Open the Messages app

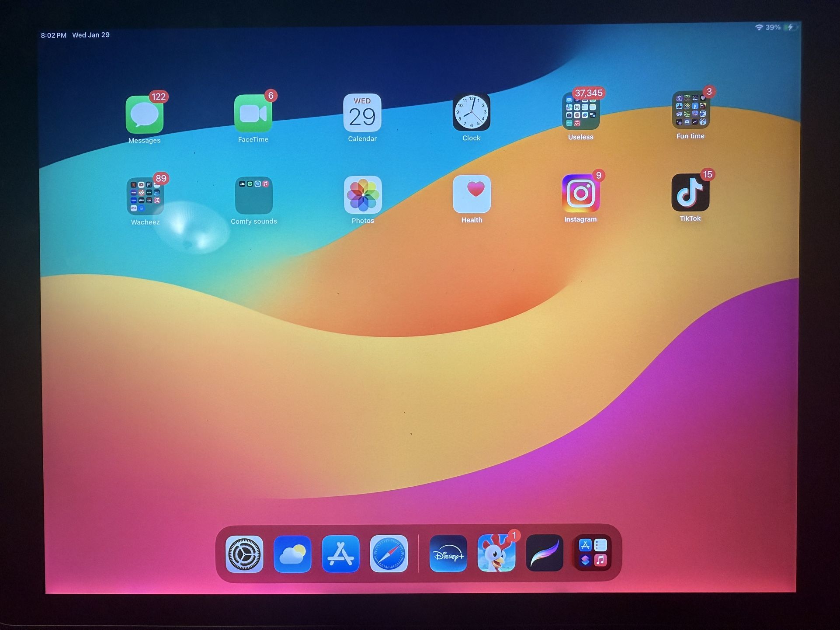[x=144, y=114]
